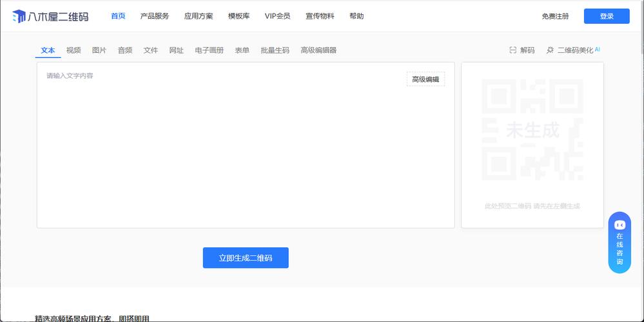The height and width of the screenshot is (322, 644).
Task: Switch to the 音频 tab
Action: [125, 50]
